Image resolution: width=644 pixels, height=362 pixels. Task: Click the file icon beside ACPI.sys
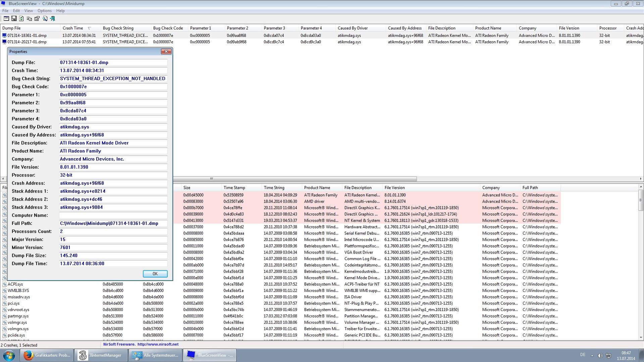(x=4, y=284)
